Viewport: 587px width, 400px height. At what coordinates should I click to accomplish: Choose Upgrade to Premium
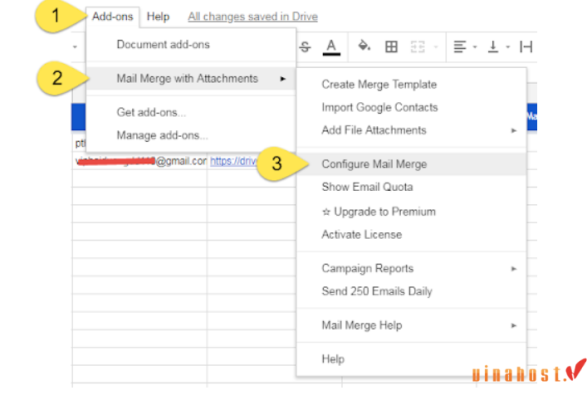click(412, 212)
